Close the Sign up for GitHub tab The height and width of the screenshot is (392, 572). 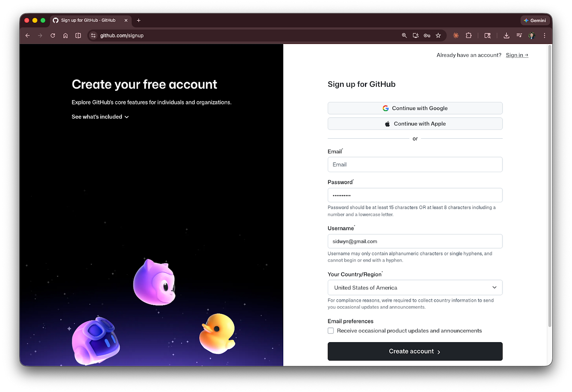[126, 20]
